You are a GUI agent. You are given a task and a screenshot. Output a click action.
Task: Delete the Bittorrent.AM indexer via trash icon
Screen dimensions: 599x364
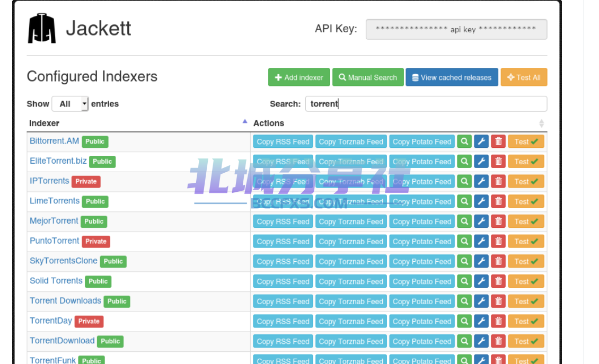point(498,141)
